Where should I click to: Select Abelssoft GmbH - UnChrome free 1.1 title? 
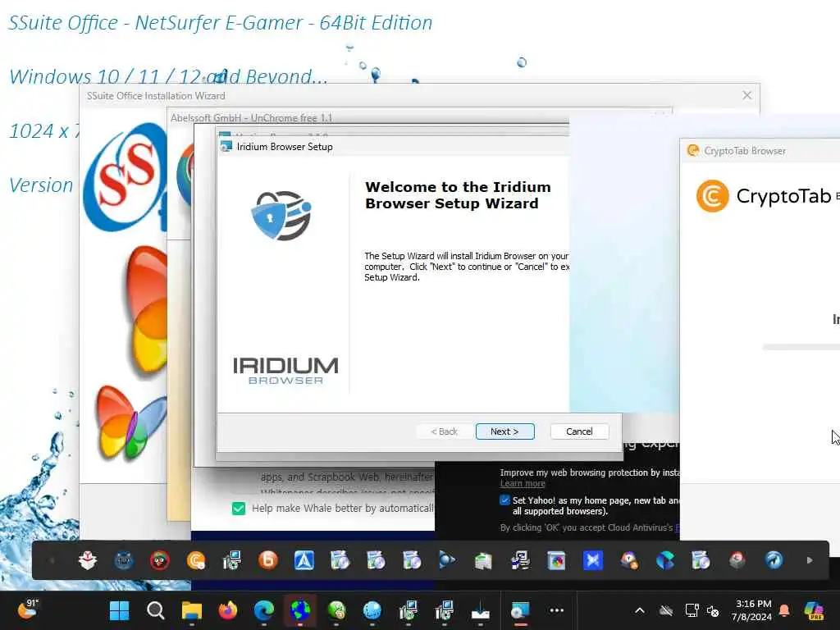click(251, 117)
